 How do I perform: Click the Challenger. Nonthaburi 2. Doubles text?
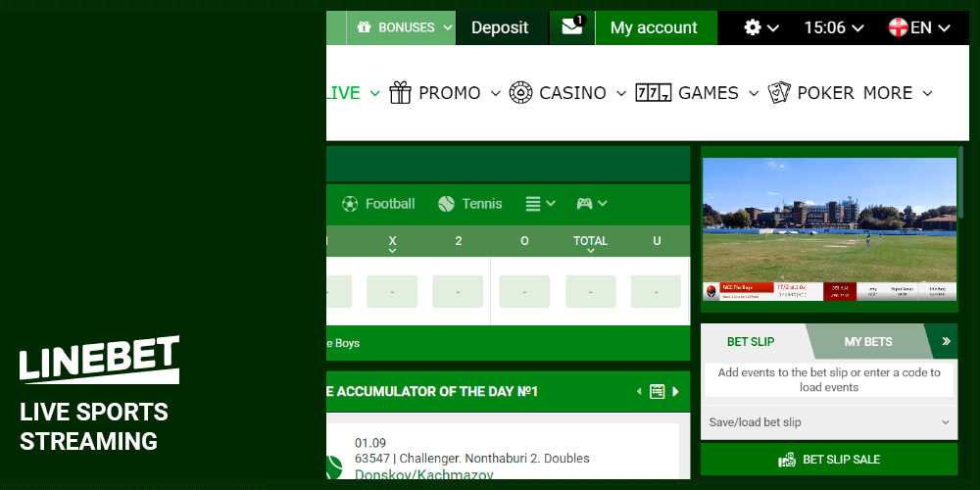(496, 458)
